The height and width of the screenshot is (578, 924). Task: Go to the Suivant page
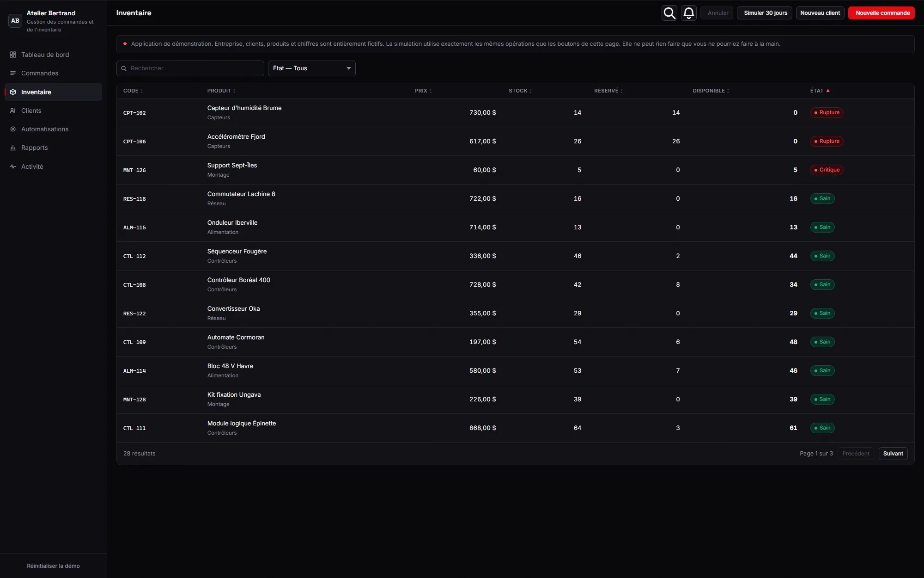coord(893,454)
